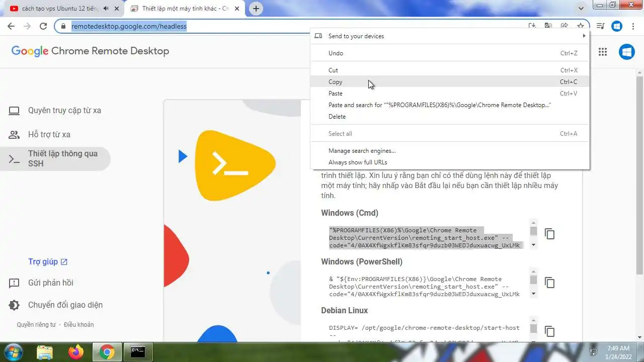Choose Paste and search for option
The width and height of the screenshot is (644, 362).
coord(450,105)
